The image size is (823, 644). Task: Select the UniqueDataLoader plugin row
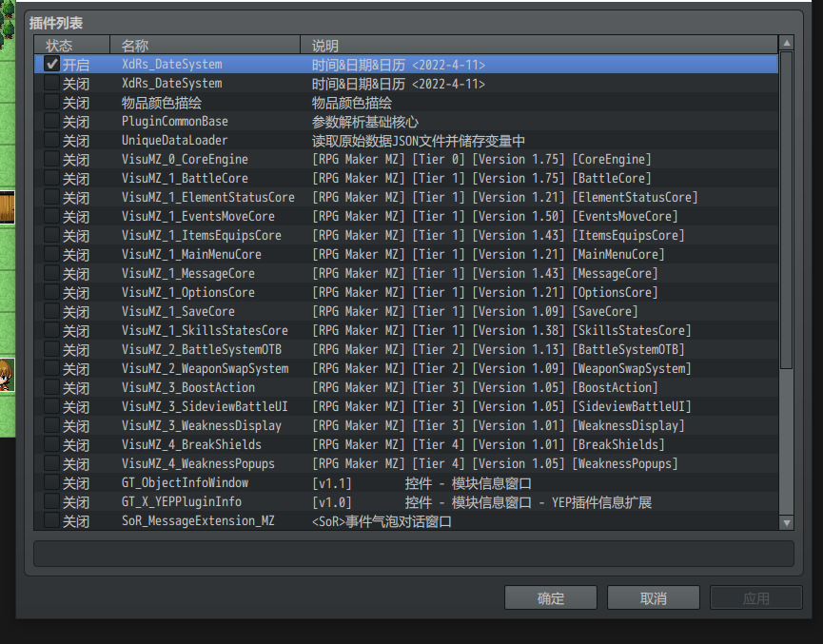tap(406, 140)
